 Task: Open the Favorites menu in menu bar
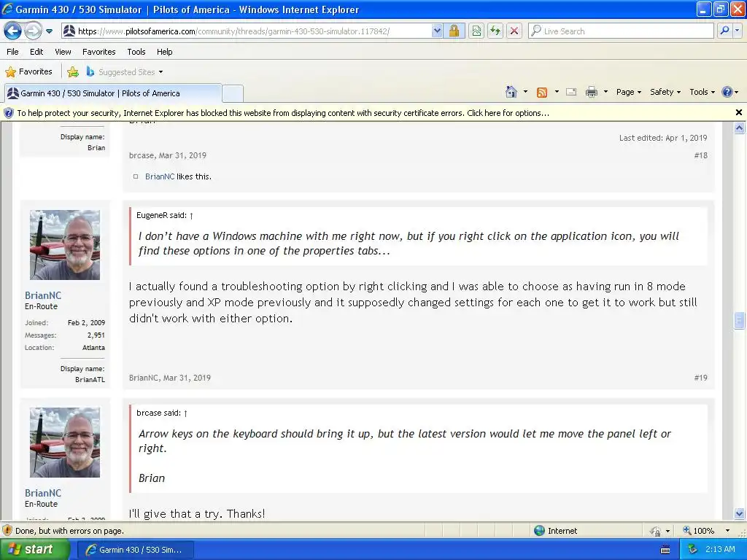tap(99, 52)
